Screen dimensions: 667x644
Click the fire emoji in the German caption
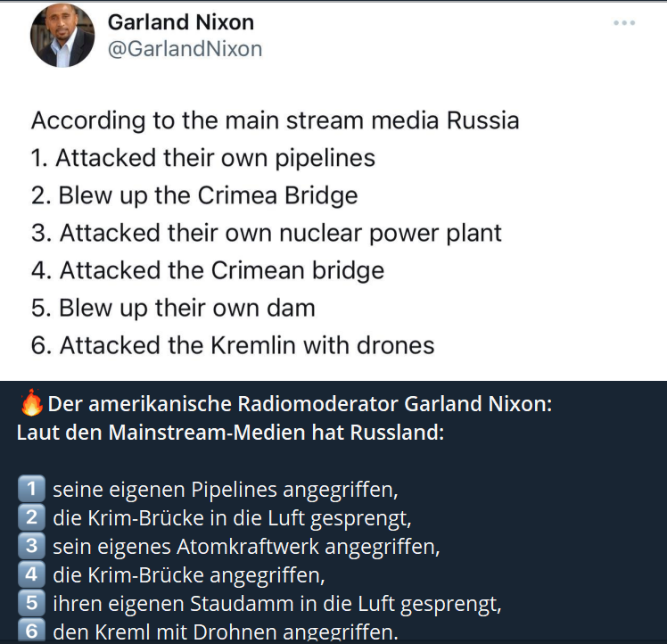pos(32,402)
